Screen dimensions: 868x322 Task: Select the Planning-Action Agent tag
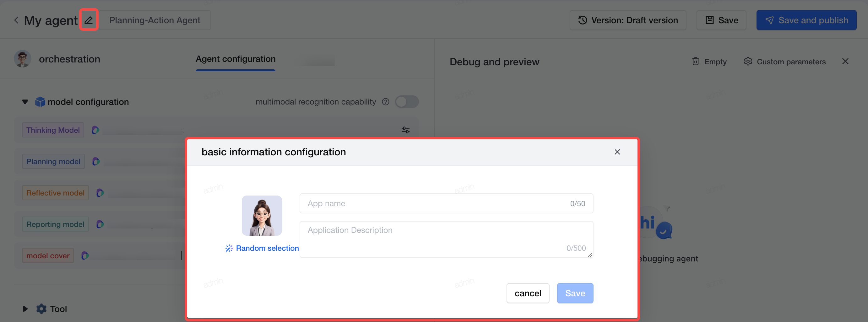(155, 20)
